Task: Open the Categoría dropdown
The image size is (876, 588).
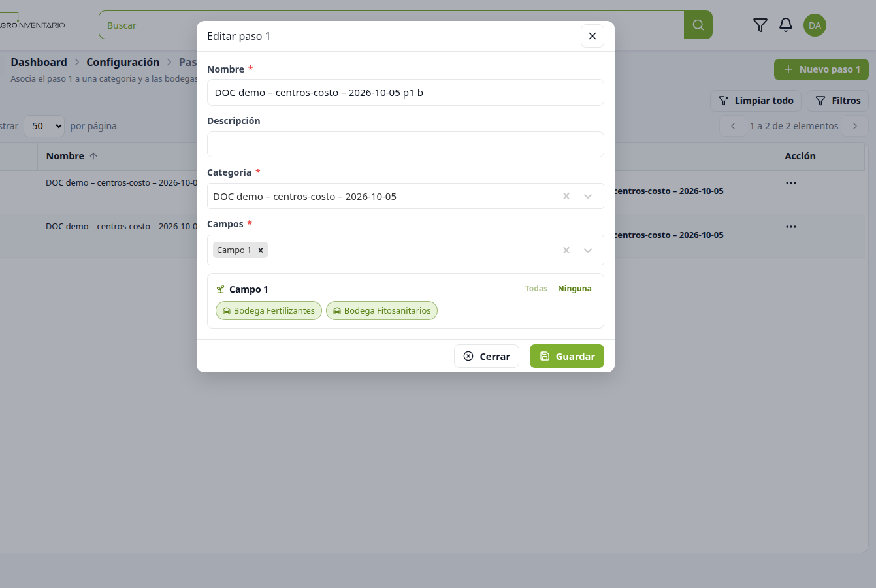Action: (588, 196)
